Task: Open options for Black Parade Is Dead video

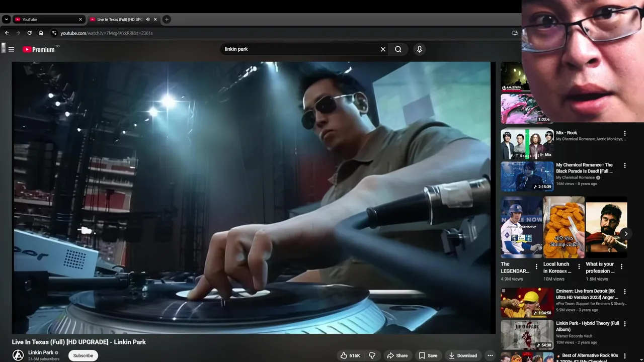Action: (x=625, y=165)
